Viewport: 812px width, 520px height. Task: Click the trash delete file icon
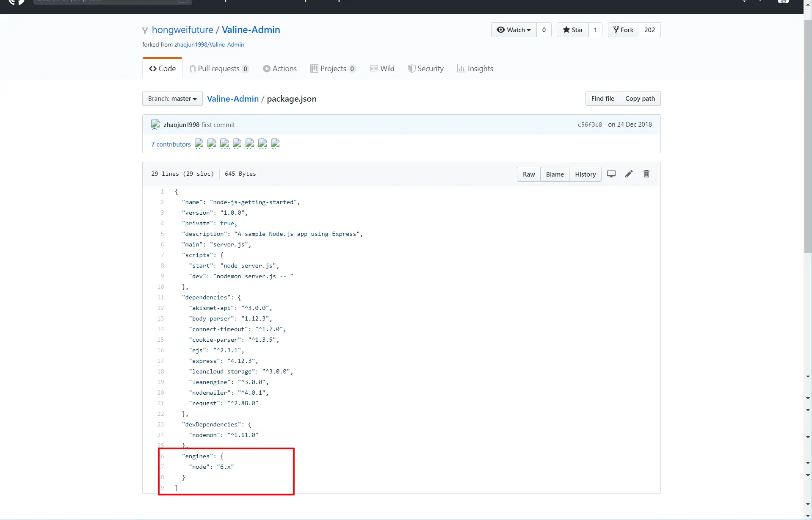(x=646, y=174)
